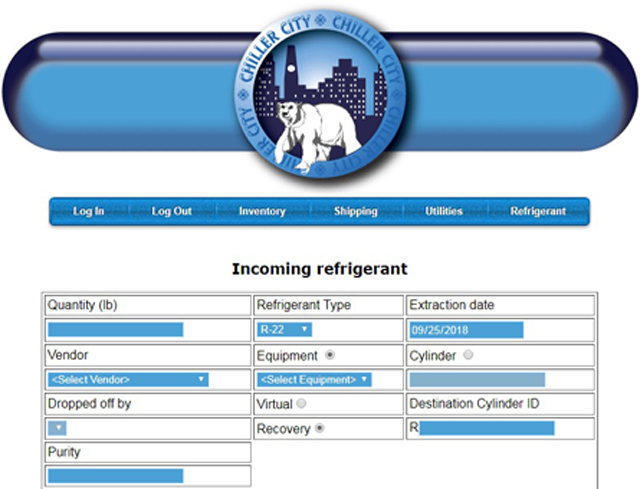Screen dimensions: 640x489
Task: Click the Dropped off by label
Action: [89, 404]
